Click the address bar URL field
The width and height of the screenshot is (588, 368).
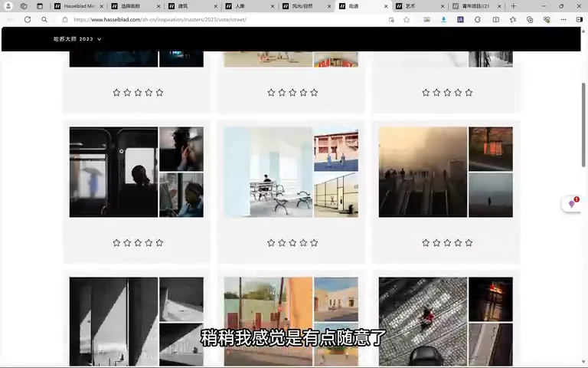coord(225,19)
